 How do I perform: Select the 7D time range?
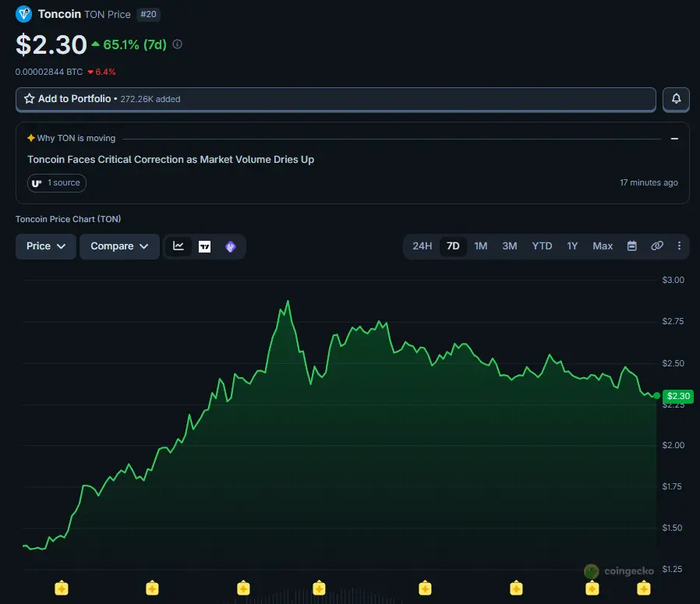[453, 246]
